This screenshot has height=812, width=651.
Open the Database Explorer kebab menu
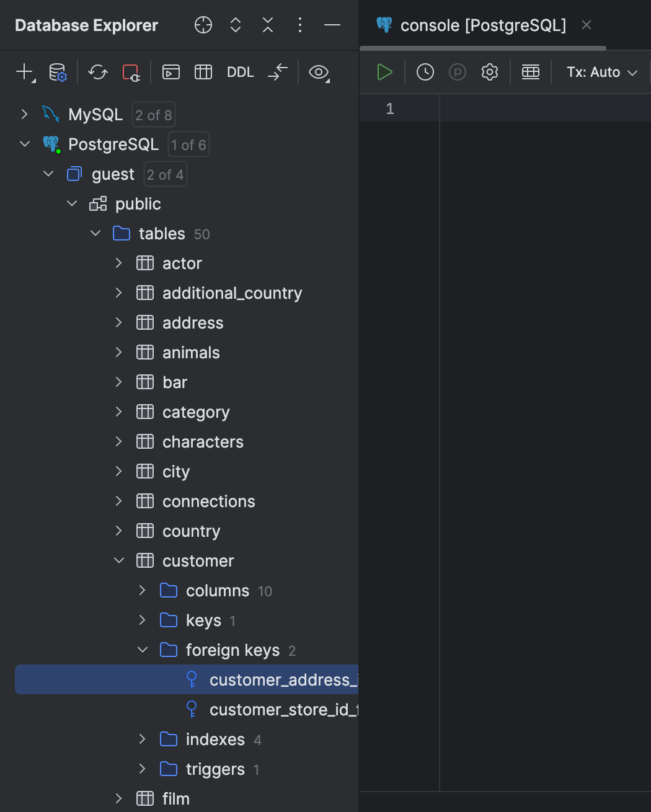pos(299,25)
